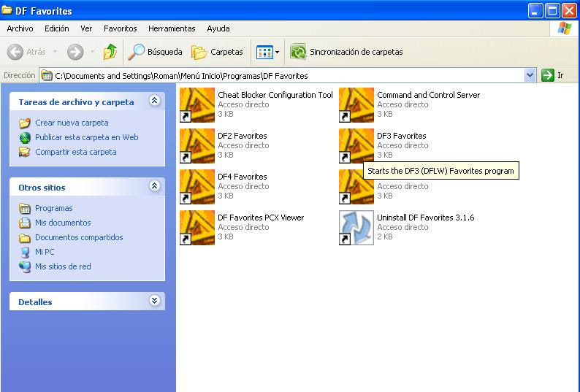
Task: Go to Mis documentos
Action: click(63, 223)
